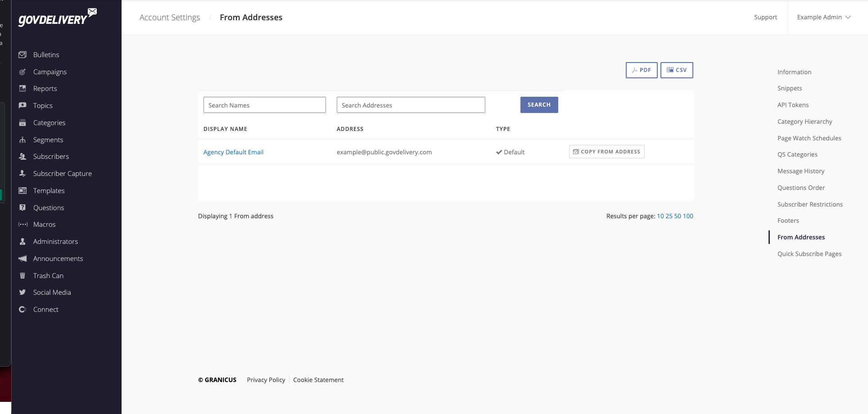Screen dimensions: 868x414
Task: Click the Search Names input field
Action: [x=264, y=105]
